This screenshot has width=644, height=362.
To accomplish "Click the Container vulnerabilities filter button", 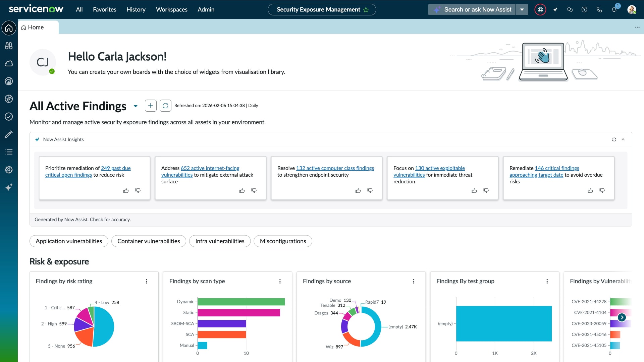I will point(149,241).
